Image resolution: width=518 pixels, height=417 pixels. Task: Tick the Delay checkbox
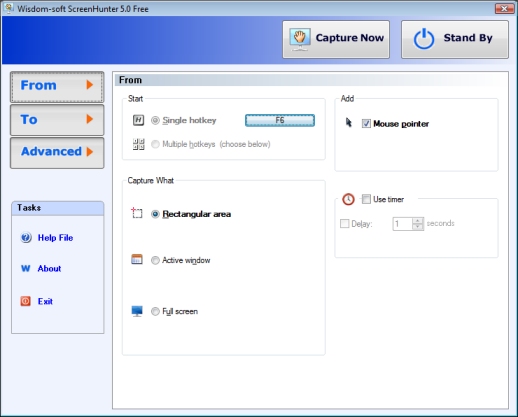click(344, 223)
